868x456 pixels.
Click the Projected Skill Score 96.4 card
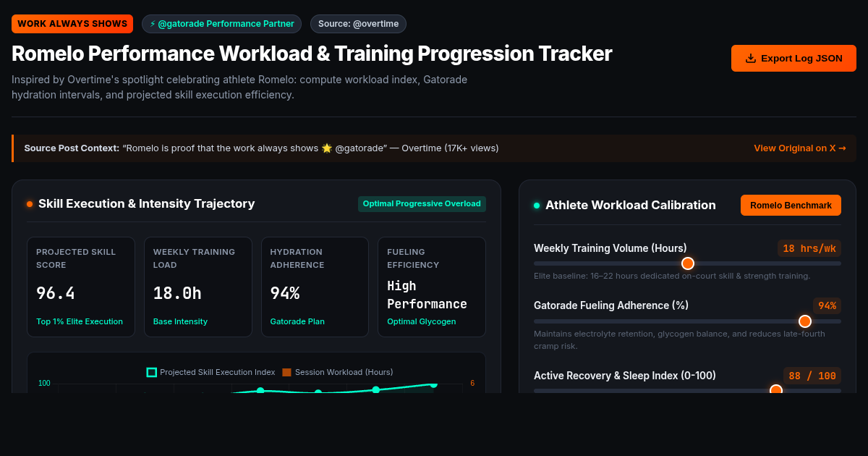point(81,287)
